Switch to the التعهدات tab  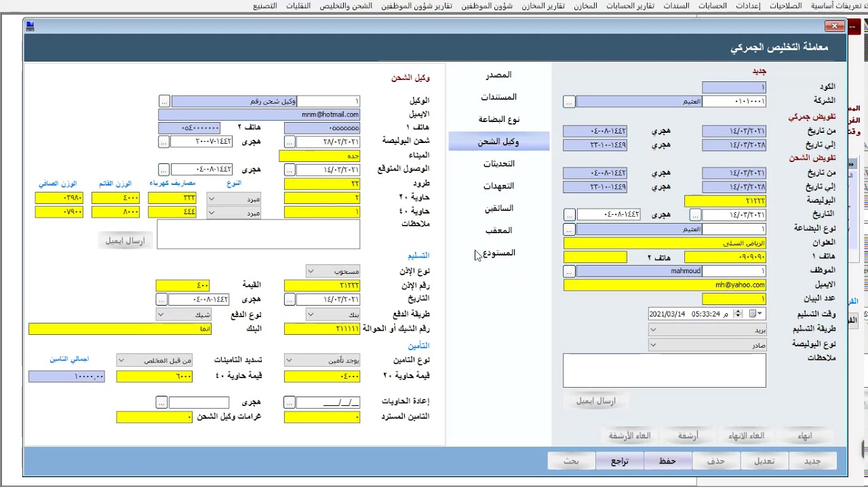pyautogui.click(x=498, y=186)
